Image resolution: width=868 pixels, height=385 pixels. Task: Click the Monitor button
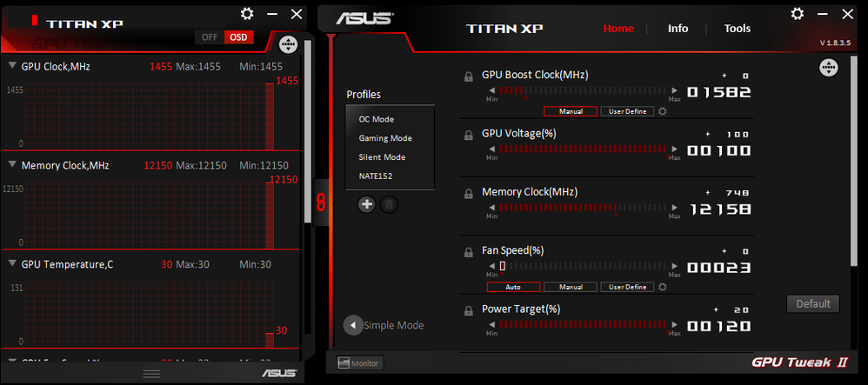tap(360, 363)
